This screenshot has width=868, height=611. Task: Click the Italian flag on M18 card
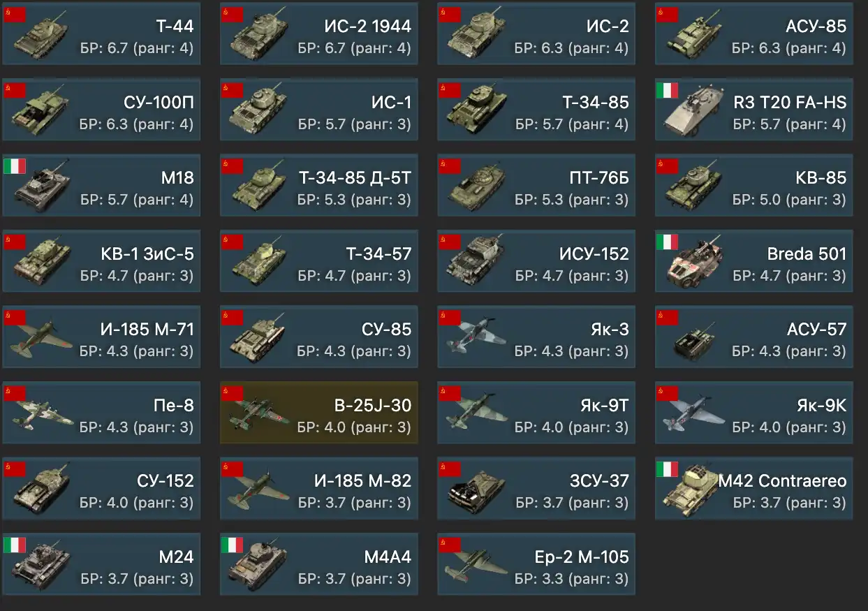(x=15, y=166)
